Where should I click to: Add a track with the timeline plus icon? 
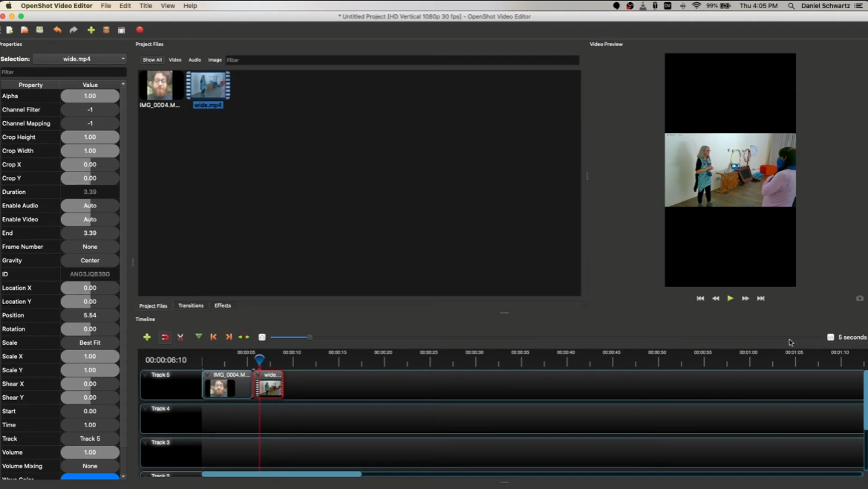click(147, 337)
